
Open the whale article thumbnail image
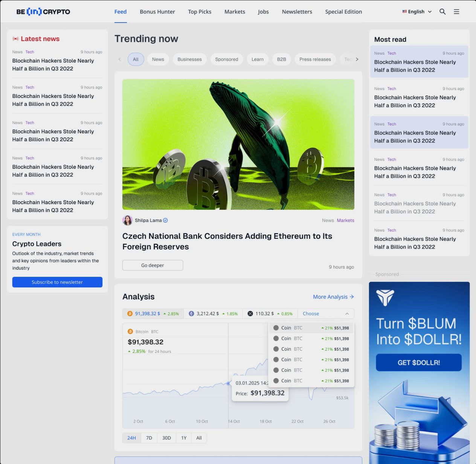238,144
